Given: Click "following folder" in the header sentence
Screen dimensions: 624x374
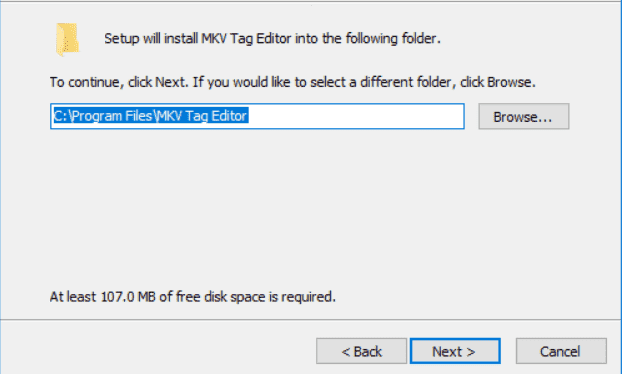Looking at the screenshot, I should click(x=392, y=39).
